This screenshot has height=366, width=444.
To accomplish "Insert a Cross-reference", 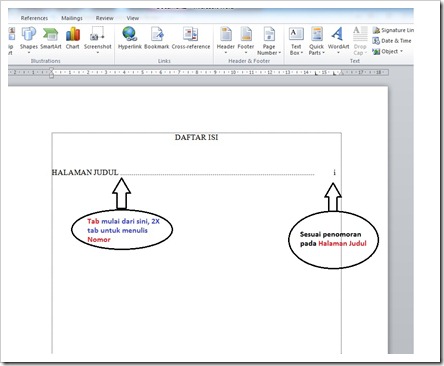I will pyautogui.click(x=191, y=39).
